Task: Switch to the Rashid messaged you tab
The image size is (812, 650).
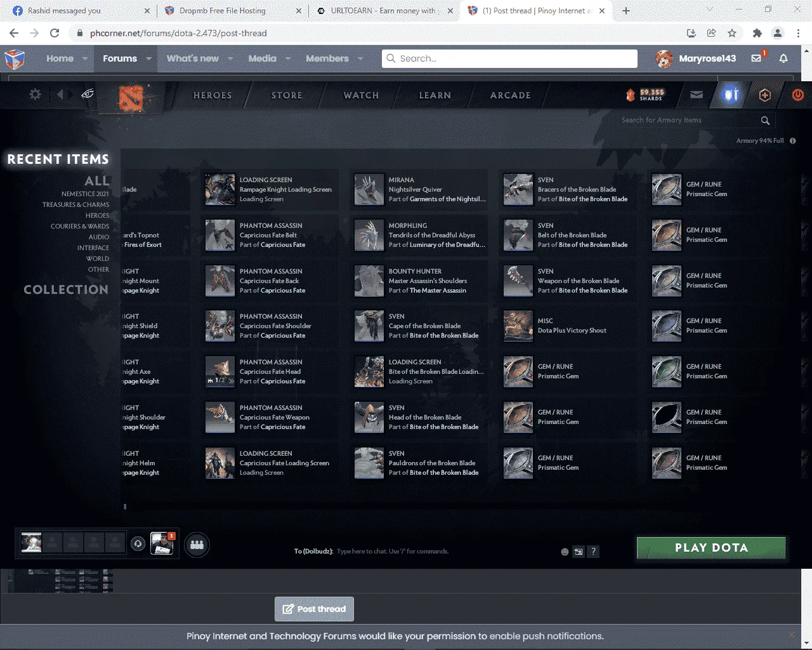Action: [80, 11]
